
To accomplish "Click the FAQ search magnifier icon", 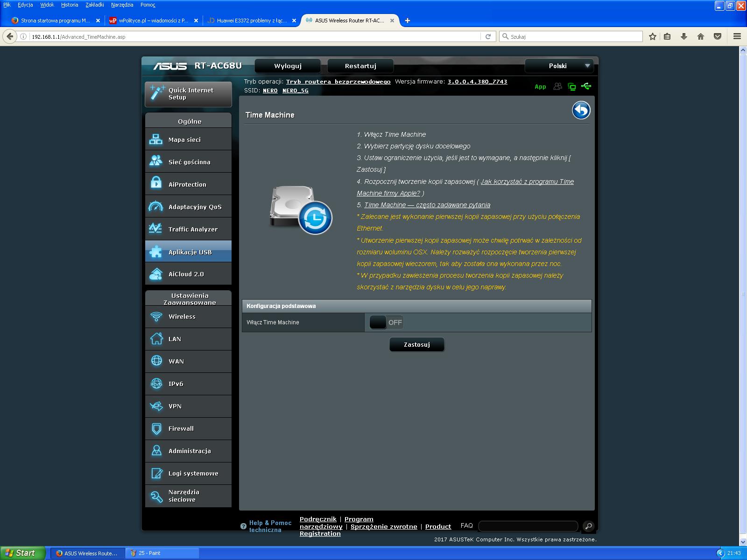I will [x=588, y=526].
